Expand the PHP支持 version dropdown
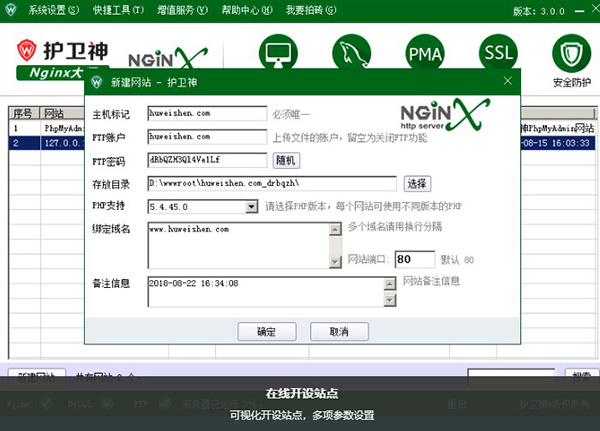The width and height of the screenshot is (600, 431). pos(251,207)
